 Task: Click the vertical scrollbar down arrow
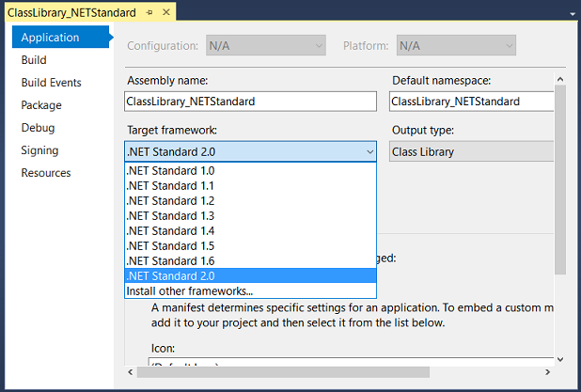(560, 359)
